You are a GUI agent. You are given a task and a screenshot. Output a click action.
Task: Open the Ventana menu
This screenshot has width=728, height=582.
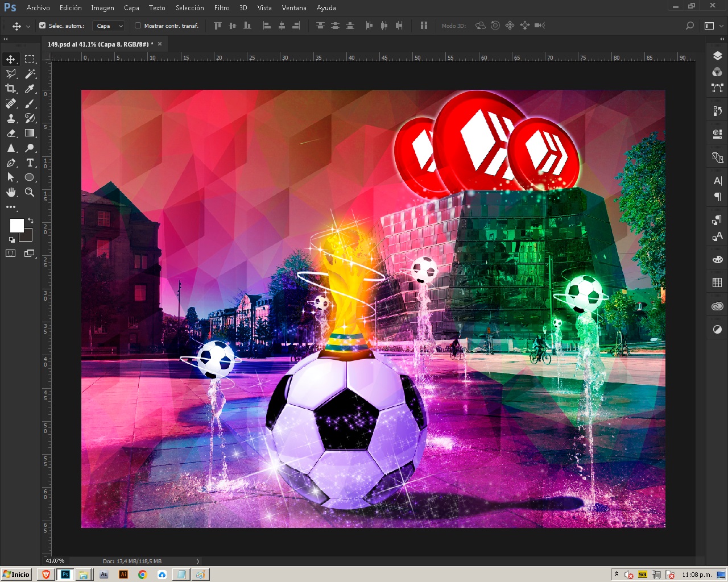(x=294, y=8)
